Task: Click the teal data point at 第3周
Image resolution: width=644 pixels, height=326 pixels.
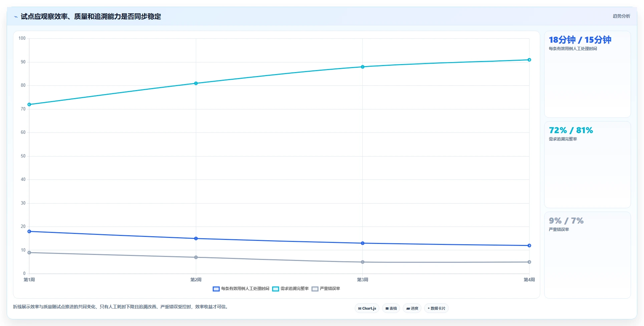Action: pyautogui.click(x=363, y=67)
